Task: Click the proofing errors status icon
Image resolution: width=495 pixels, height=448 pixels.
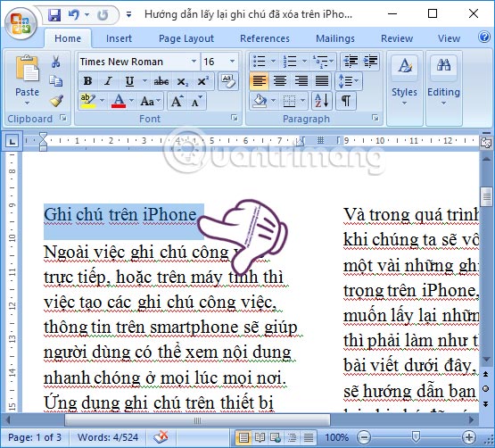Action: pyautogui.click(x=161, y=437)
